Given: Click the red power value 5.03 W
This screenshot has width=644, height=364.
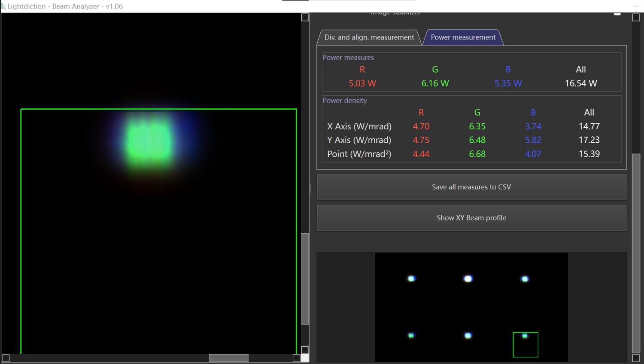Looking at the screenshot, I should click(x=362, y=83).
